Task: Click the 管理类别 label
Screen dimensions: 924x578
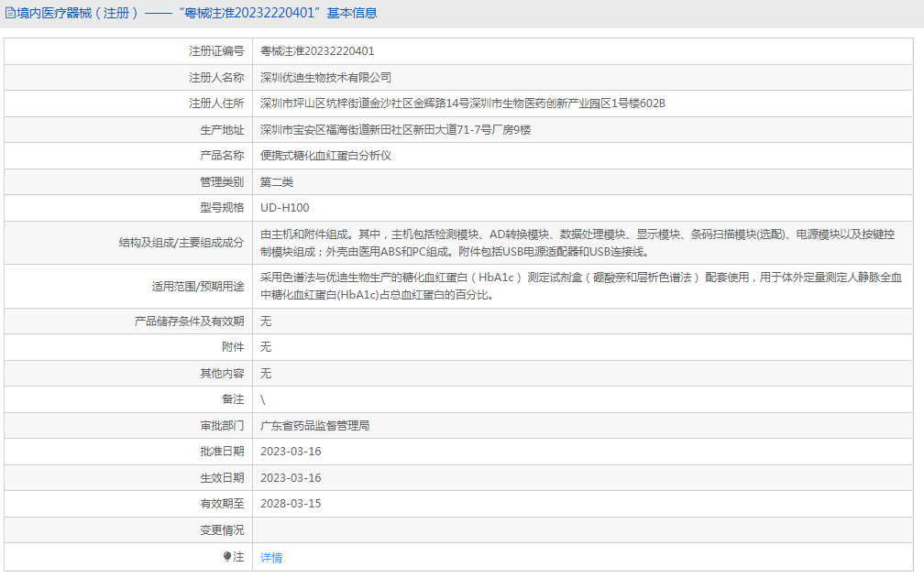Action: pyautogui.click(x=222, y=182)
